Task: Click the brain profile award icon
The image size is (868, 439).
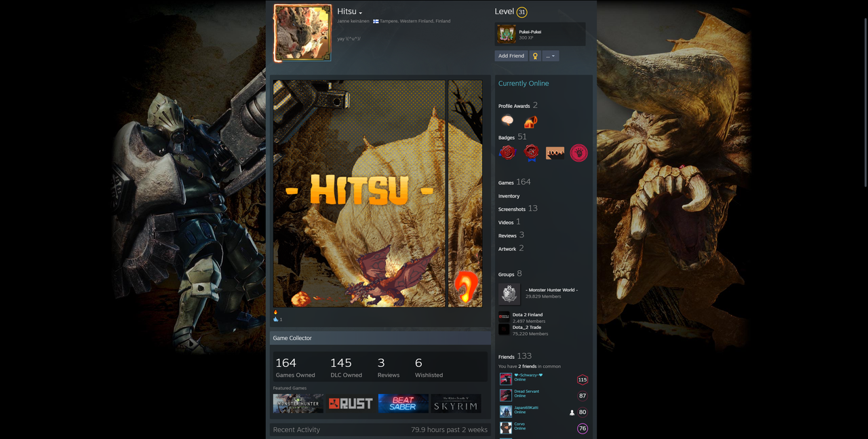Action: (507, 121)
